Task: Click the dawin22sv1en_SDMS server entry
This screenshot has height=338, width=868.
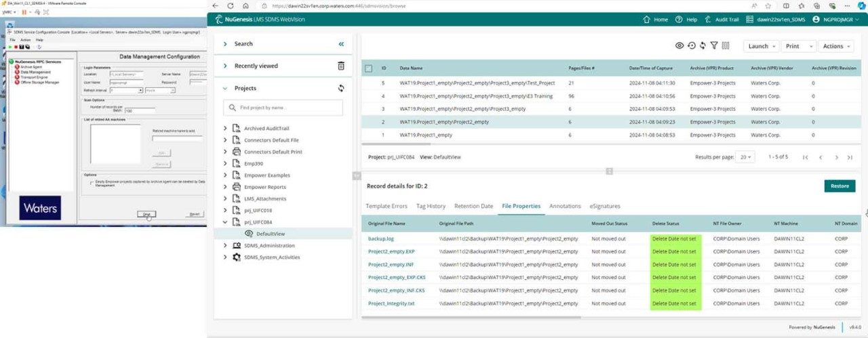Action: tap(776, 20)
